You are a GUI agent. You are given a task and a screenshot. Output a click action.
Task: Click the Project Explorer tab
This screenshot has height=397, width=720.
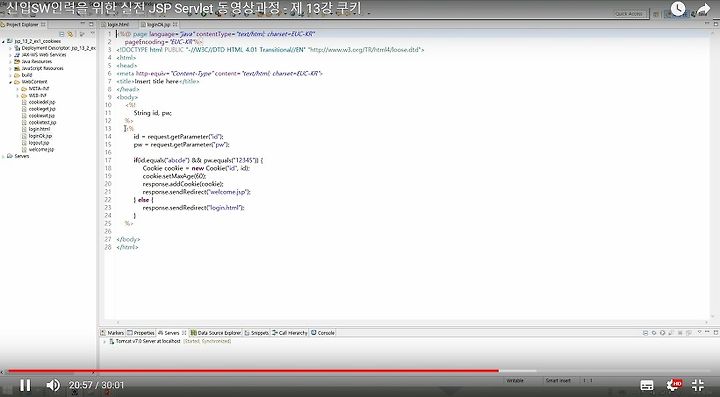point(22,24)
